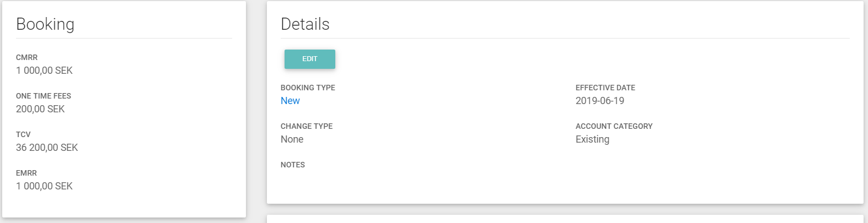Click the ACCOUNT CATEGORY label
Image resolution: width=868 pixels, height=223 pixels.
[614, 126]
